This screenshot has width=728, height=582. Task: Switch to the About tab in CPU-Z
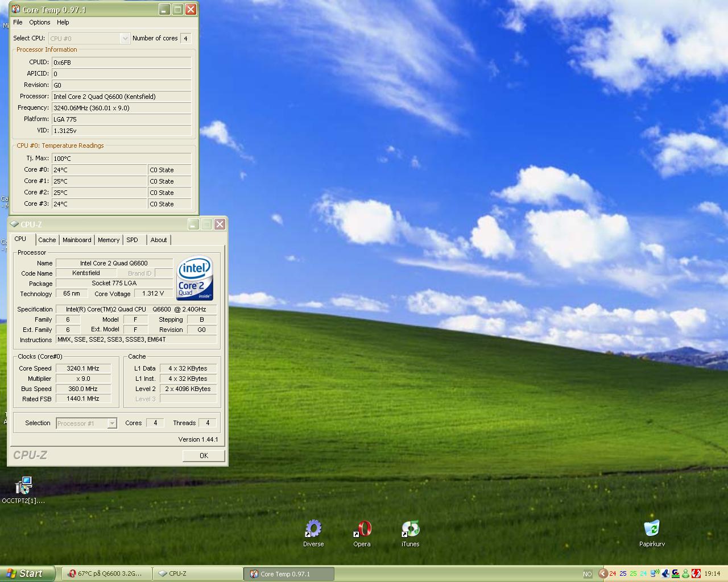(159, 240)
